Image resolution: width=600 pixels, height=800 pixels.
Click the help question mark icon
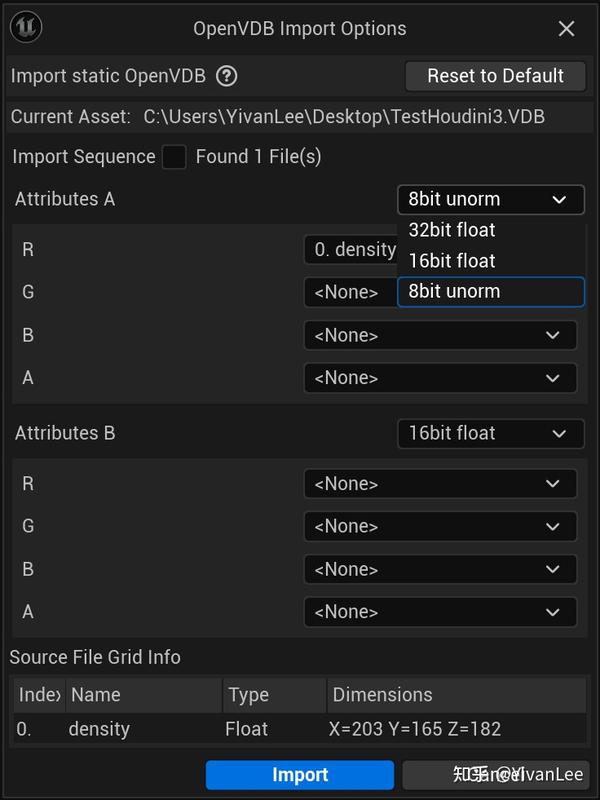pyautogui.click(x=226, y=76)
